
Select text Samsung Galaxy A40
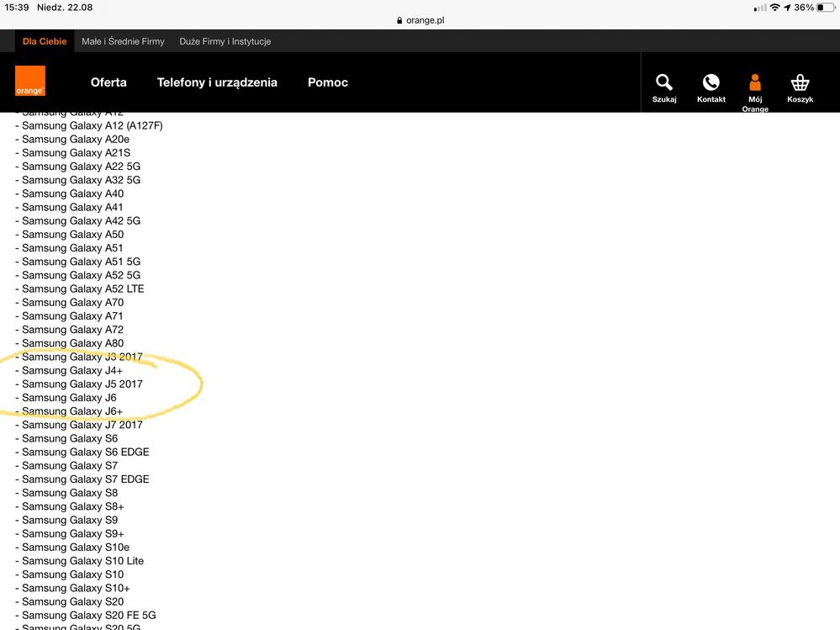[x=73, y=193]
